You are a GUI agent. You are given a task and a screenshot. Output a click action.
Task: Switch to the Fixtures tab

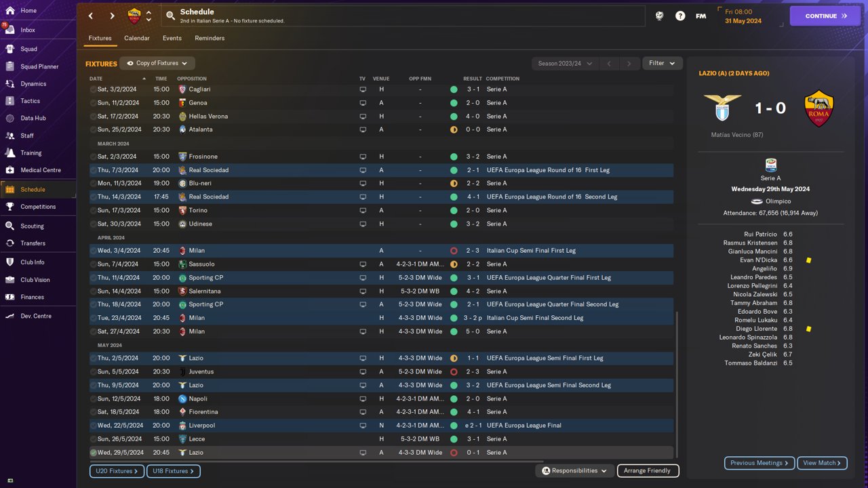click(x=100, y=38)
